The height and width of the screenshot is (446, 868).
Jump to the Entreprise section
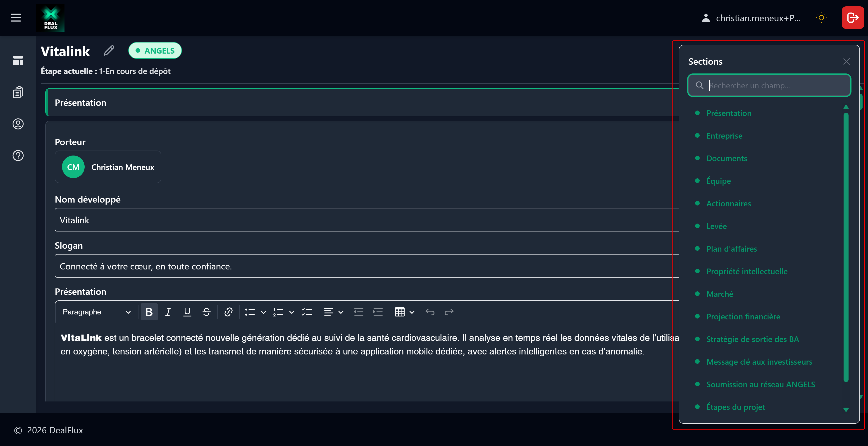pos(724,136)
